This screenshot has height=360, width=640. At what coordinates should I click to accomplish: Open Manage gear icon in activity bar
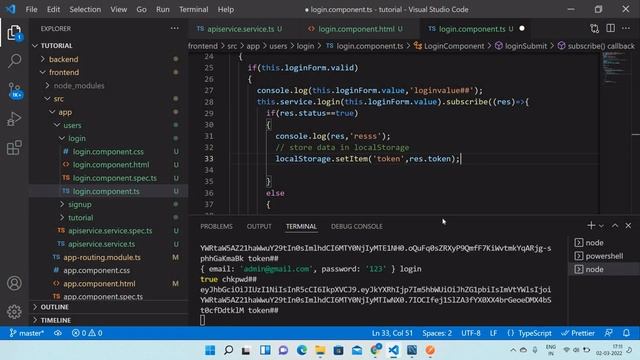(x=14, y=311)
